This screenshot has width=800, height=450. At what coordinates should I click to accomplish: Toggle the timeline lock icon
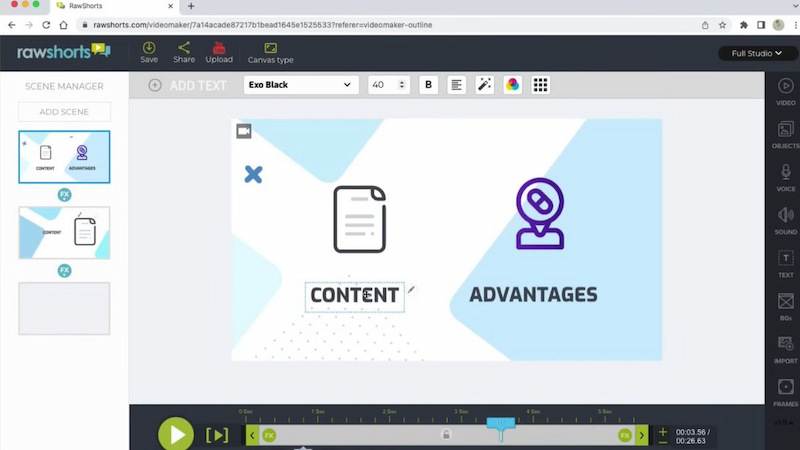(x=446, y=435)
